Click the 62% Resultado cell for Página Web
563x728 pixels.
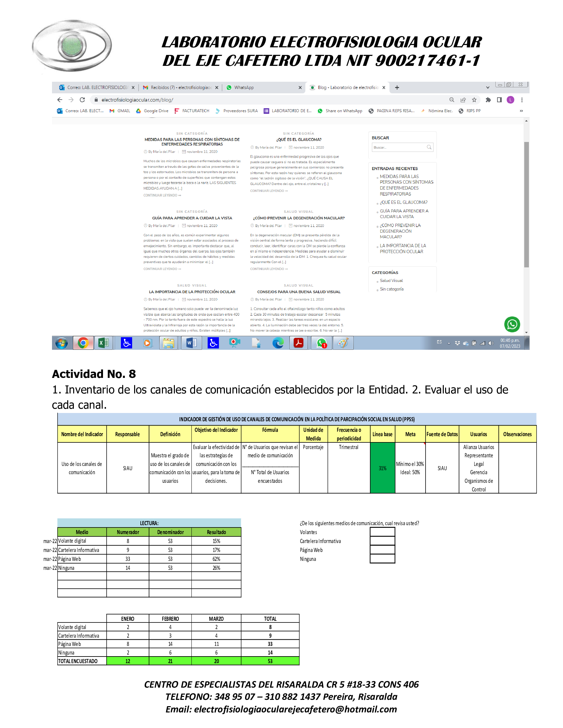coord(216,559)
